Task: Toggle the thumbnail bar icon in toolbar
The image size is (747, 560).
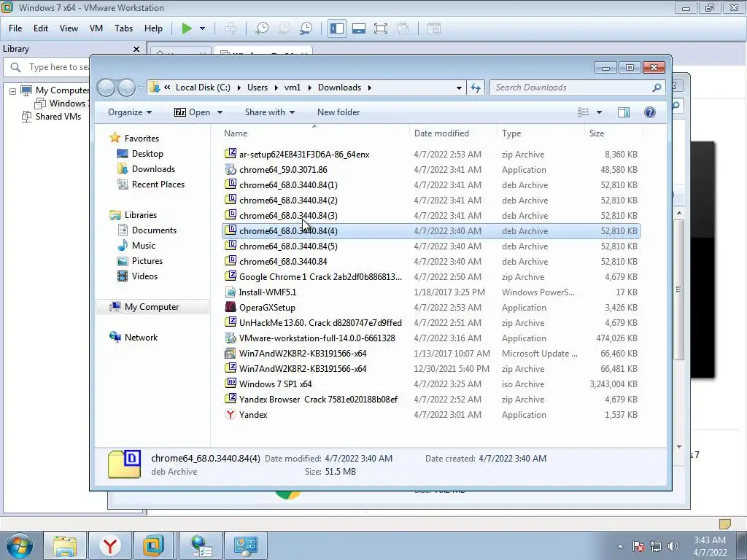Action: coord(359,28)
